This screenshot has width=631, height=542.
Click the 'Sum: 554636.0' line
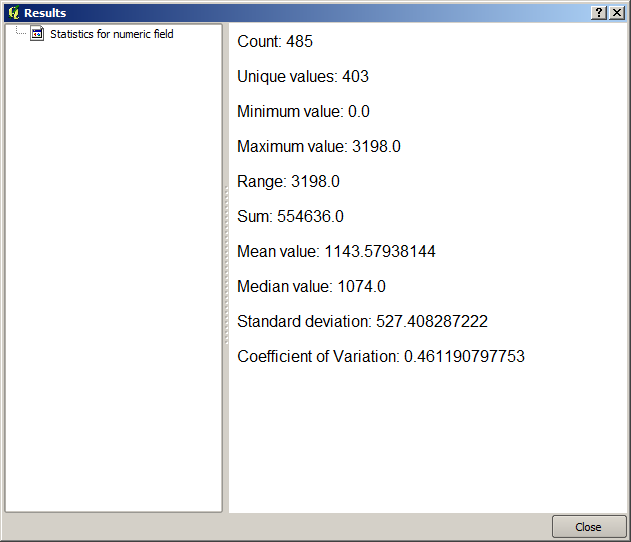tap(290, 217)
